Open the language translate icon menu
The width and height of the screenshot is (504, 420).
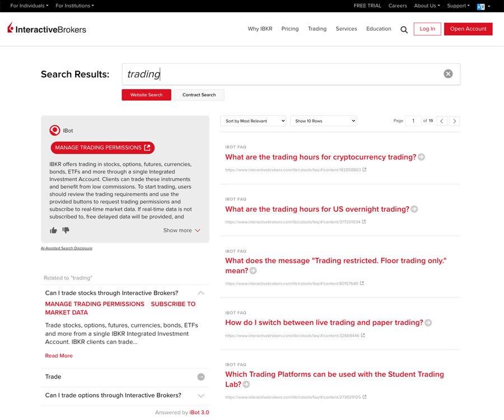[480, 6]
